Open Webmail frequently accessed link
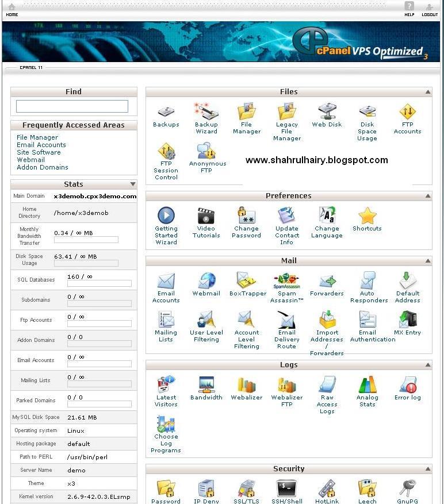444x504 pixels. [x=31, y=160]
